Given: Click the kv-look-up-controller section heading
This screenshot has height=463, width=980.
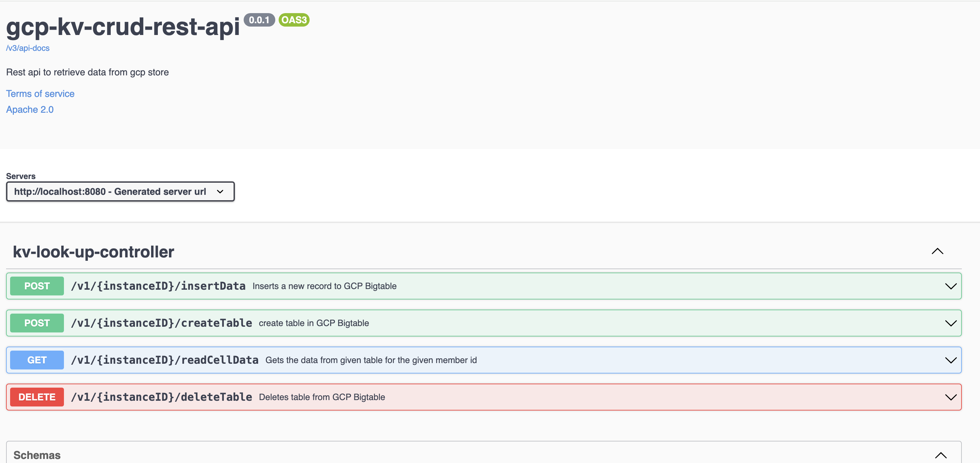Looking at the screenshot, I should tap(94, 251).
